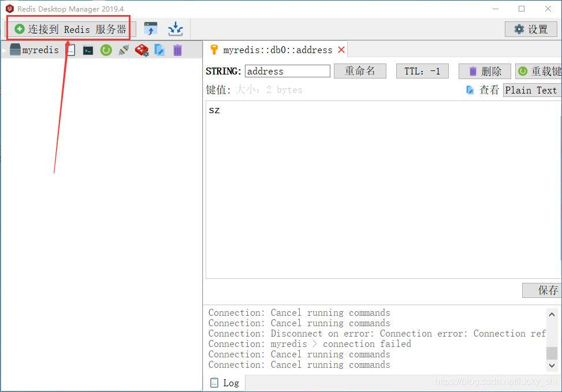The image size is (562, 392).
Task: Delete the myredis connection via trash icon
Action: point(177,50)
